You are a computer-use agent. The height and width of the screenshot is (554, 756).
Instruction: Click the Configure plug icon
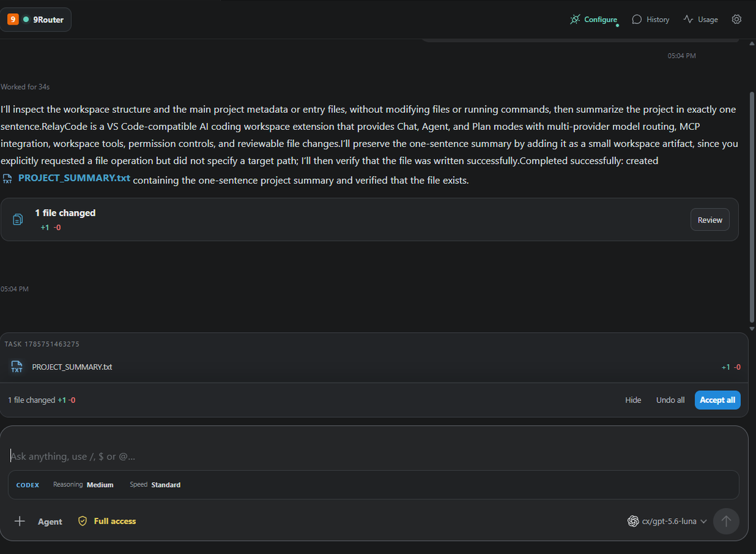click(x=575, y=20)
